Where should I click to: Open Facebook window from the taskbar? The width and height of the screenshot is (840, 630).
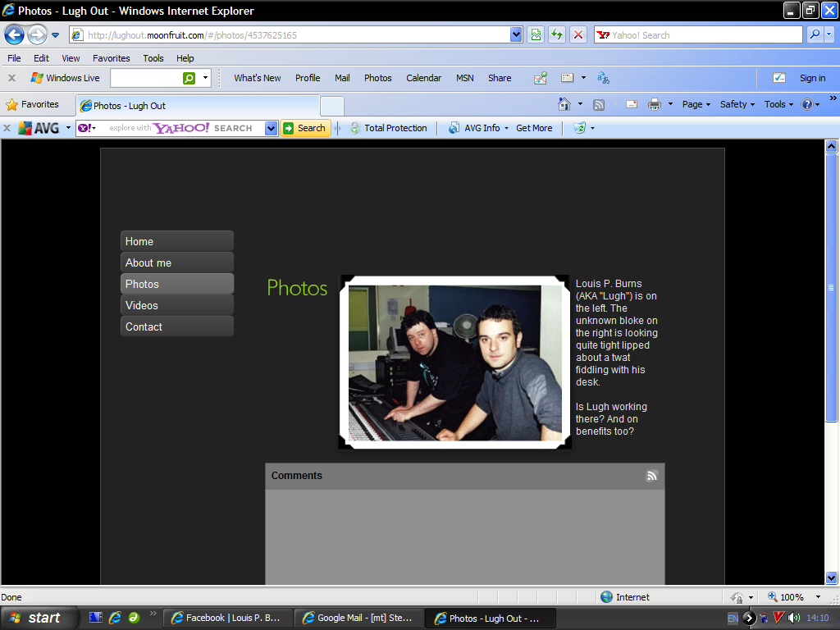226,618
